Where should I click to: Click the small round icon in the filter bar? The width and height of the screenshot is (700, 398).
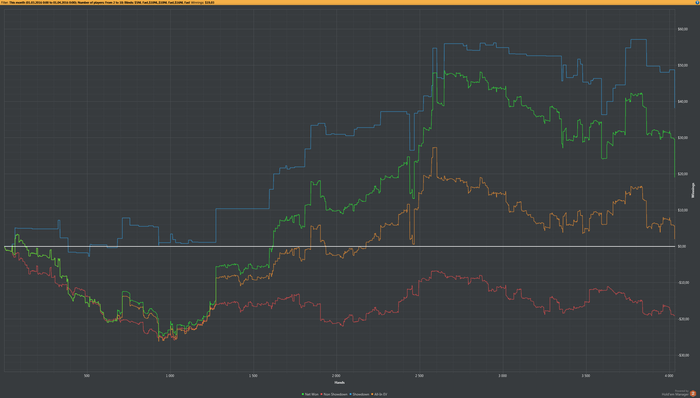pos(697,2)
